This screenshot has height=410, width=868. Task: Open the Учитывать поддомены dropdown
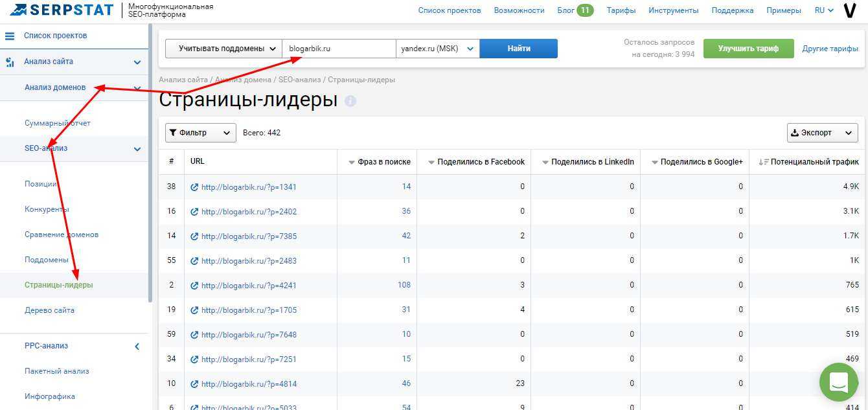(223, 49)
